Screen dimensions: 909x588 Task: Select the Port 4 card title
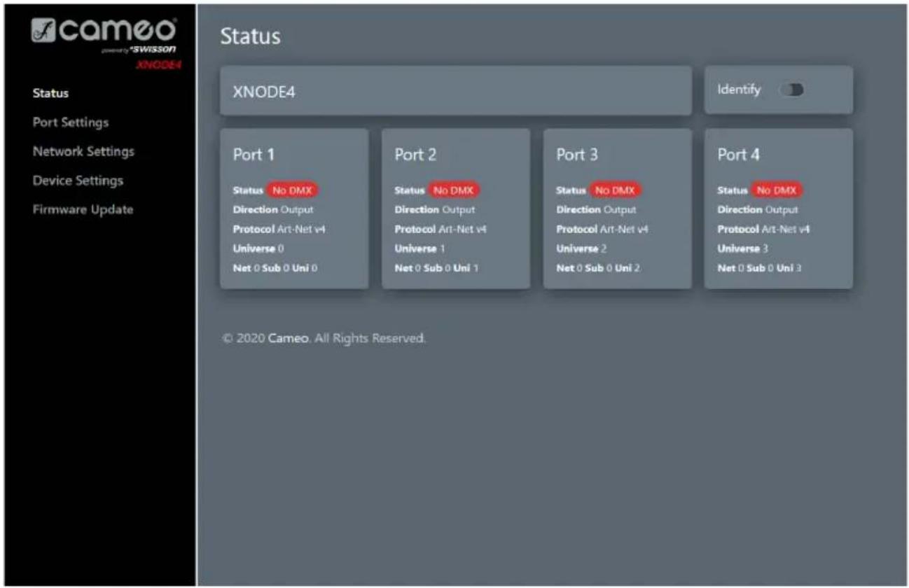[x=738, y=155]
